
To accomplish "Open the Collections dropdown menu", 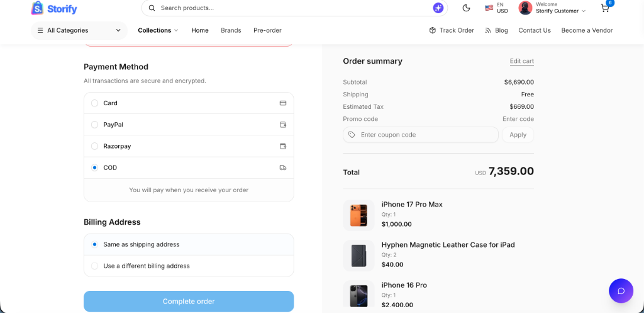I will click(158, 30).
